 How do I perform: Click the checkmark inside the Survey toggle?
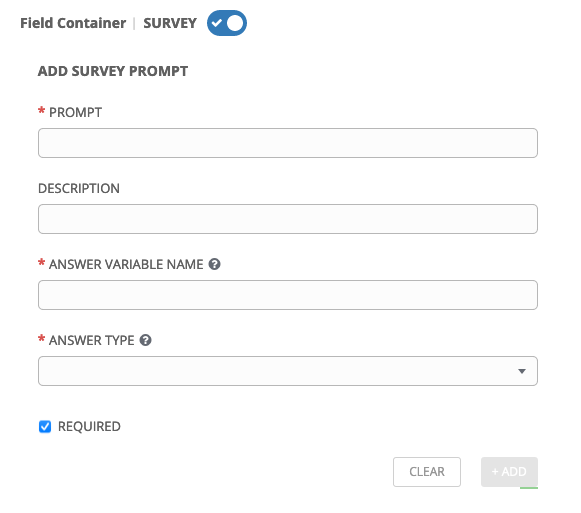216,23
